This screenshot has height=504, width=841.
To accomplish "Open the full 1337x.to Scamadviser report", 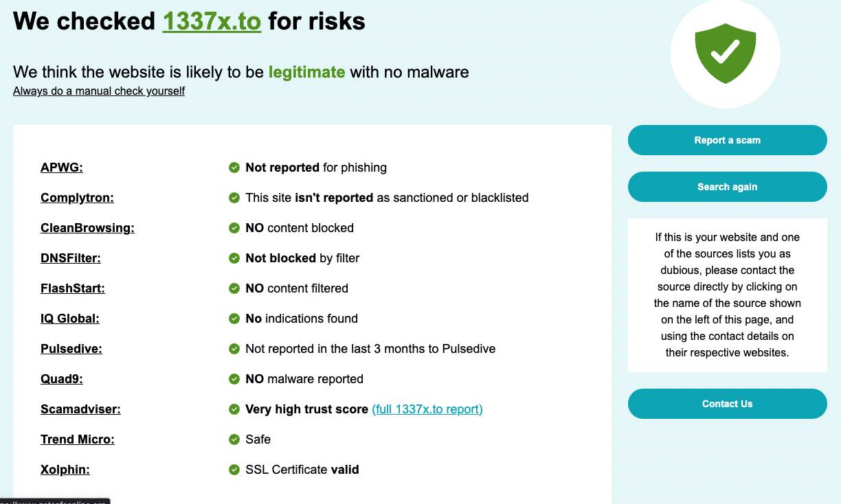I will point(427,409).
